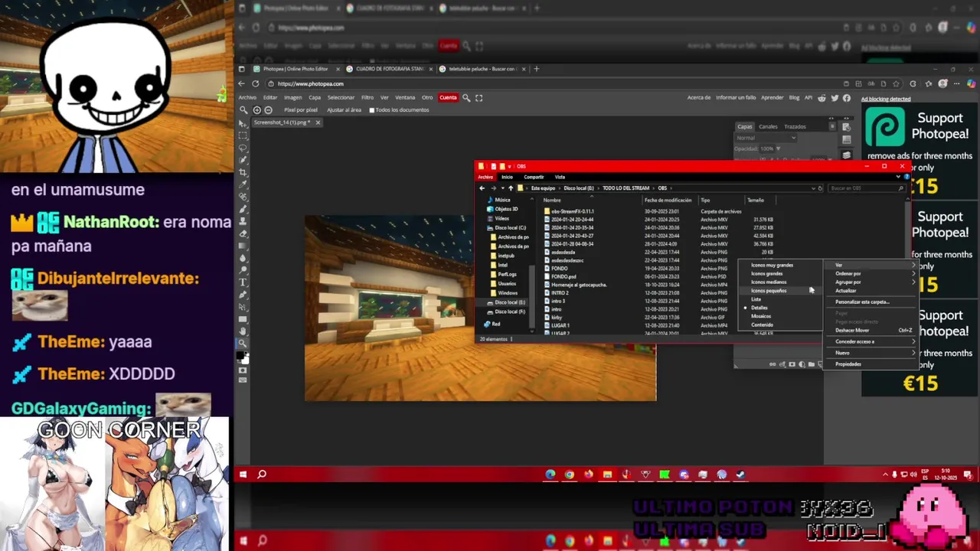Navigate back in OBS file explorer
Image resolution: width=980 pixels, height=551 pixels.
(482, 188)
